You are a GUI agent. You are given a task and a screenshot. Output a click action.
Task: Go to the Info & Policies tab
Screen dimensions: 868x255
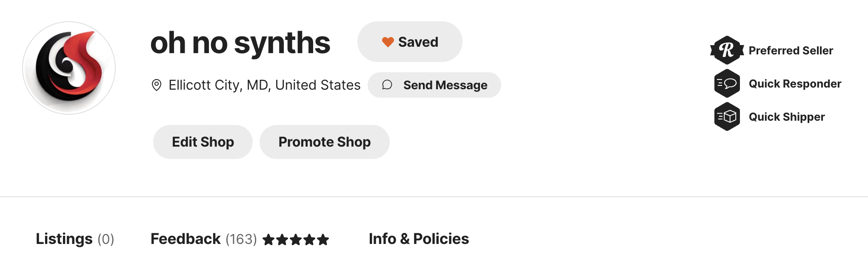coord(419,239)
